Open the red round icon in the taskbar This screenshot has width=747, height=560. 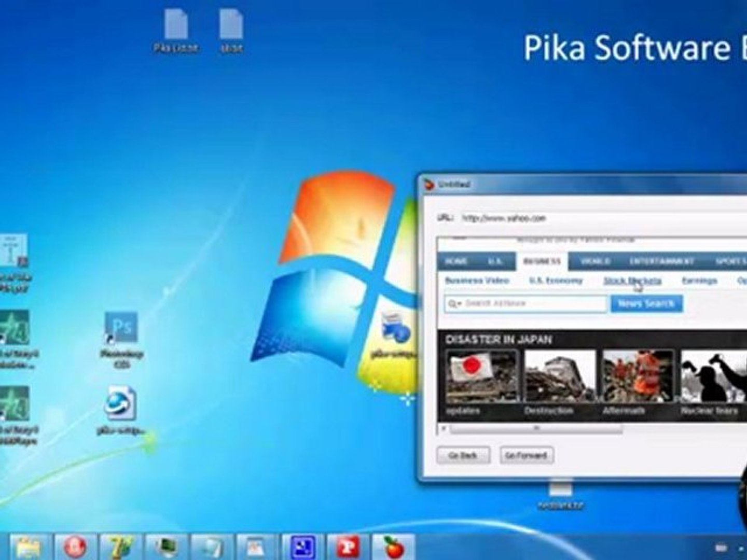75,547
